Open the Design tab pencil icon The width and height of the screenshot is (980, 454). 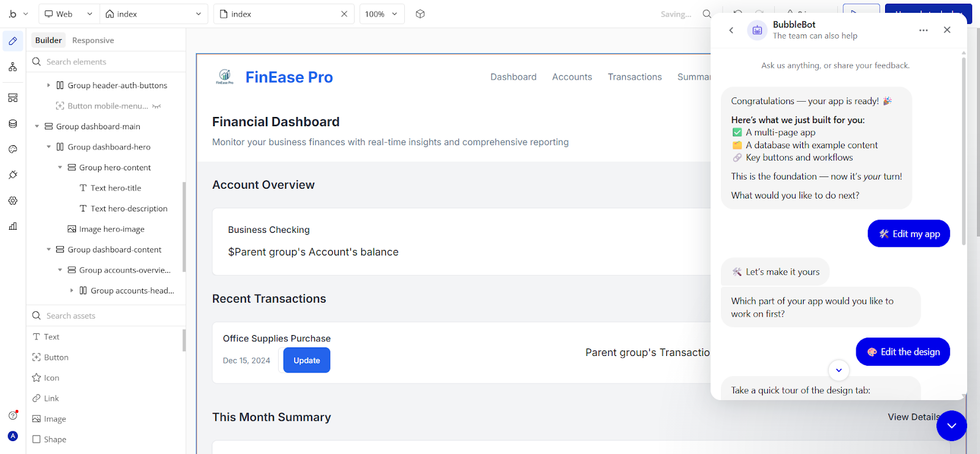click(x=13, y=41)
